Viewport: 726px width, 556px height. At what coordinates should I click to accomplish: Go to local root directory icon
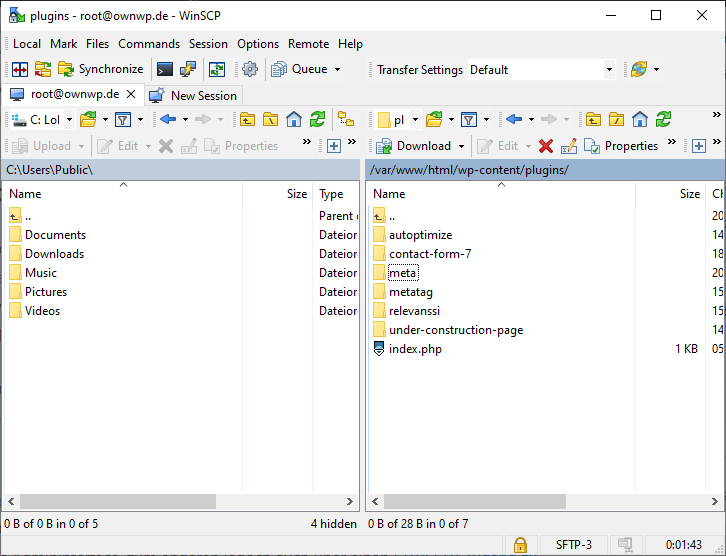click(x=270, y=119)
